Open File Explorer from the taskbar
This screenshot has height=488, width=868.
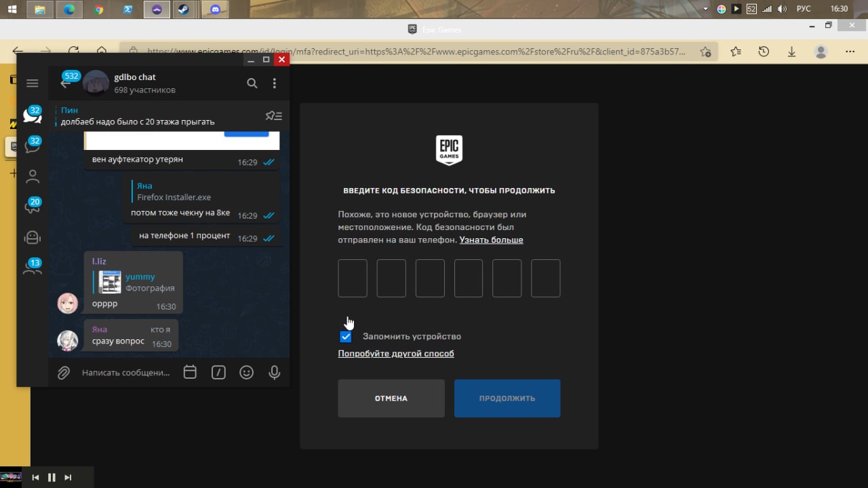(x=40, y=10)
